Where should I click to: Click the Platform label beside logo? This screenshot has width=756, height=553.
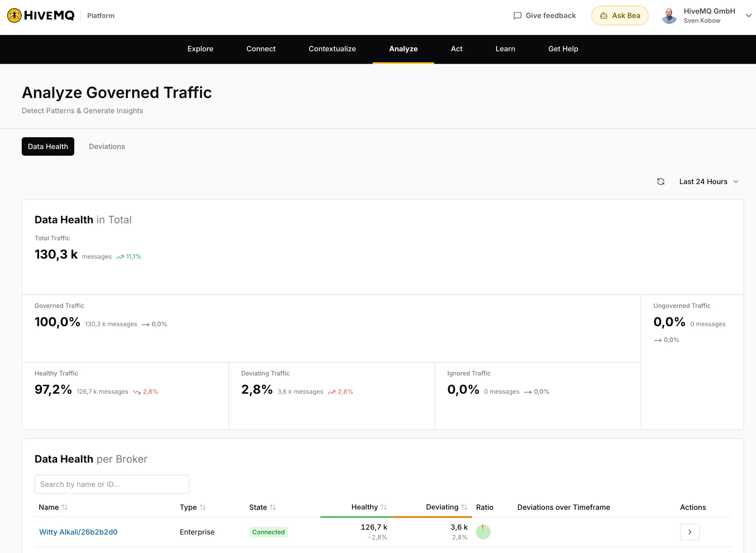click(101, 15)
